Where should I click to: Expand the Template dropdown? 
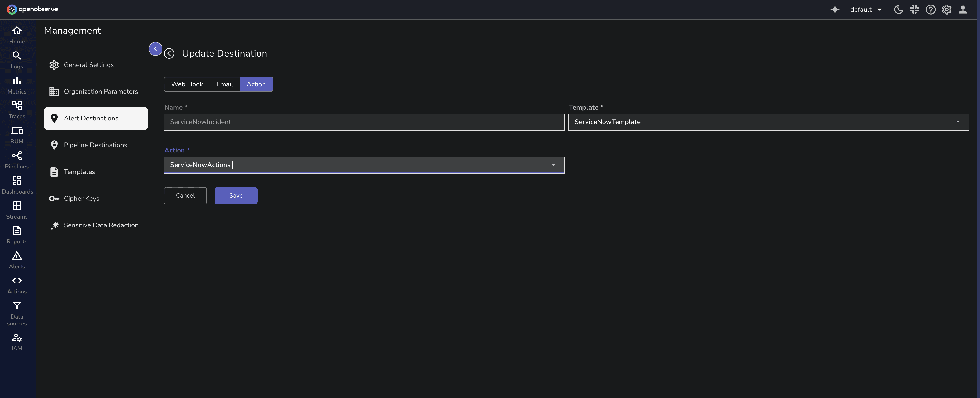[958, 122]
